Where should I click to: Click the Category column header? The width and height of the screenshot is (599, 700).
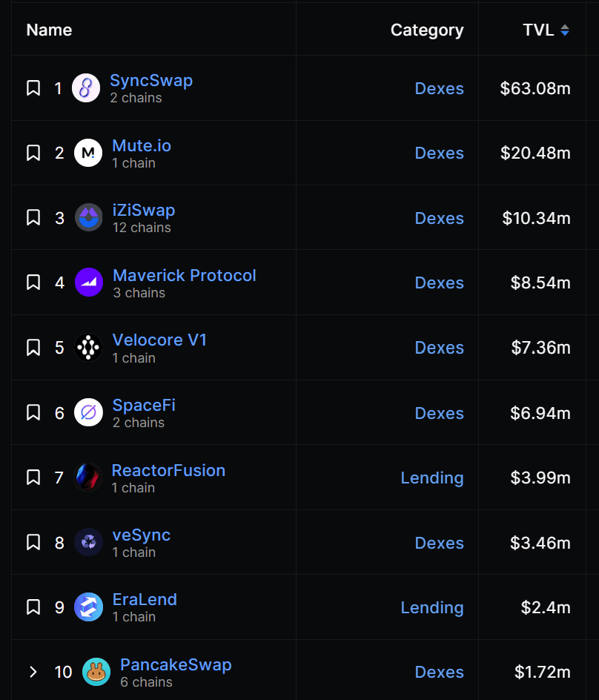coord(427,30)
